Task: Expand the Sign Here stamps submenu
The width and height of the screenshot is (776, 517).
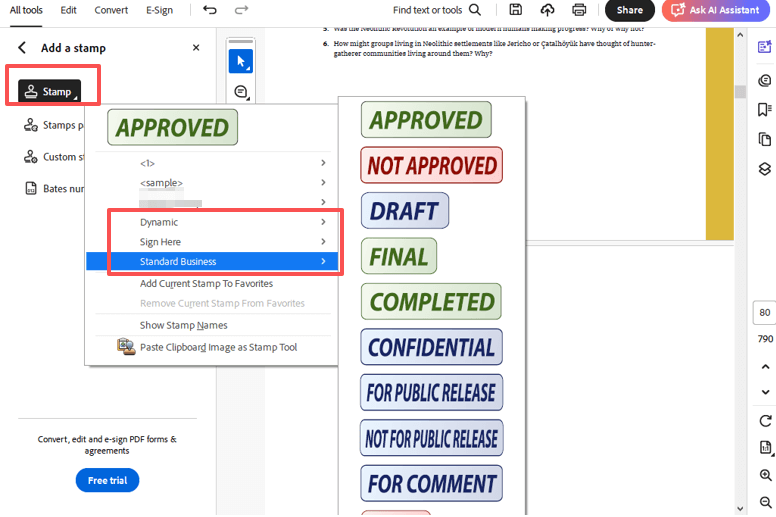Action: pos(213,242)
